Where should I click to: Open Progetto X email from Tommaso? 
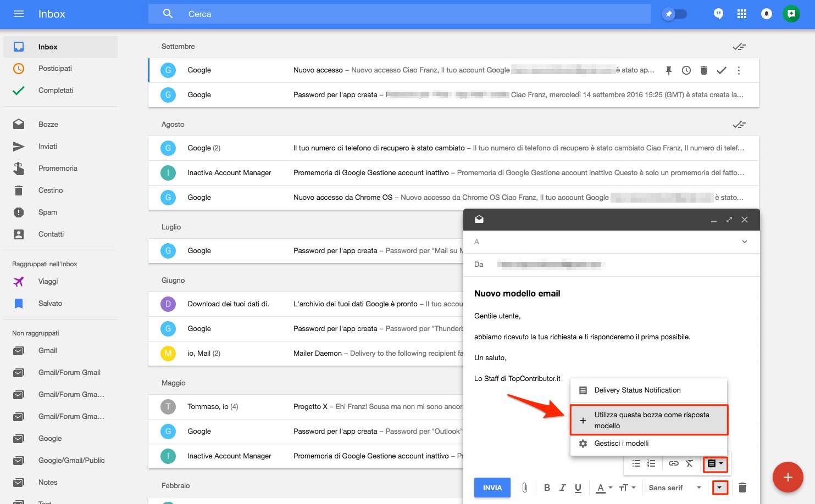tap(306, 407)
